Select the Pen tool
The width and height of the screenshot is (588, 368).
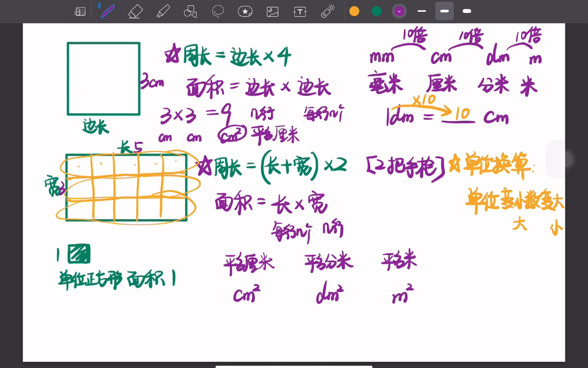coord(107,11)
